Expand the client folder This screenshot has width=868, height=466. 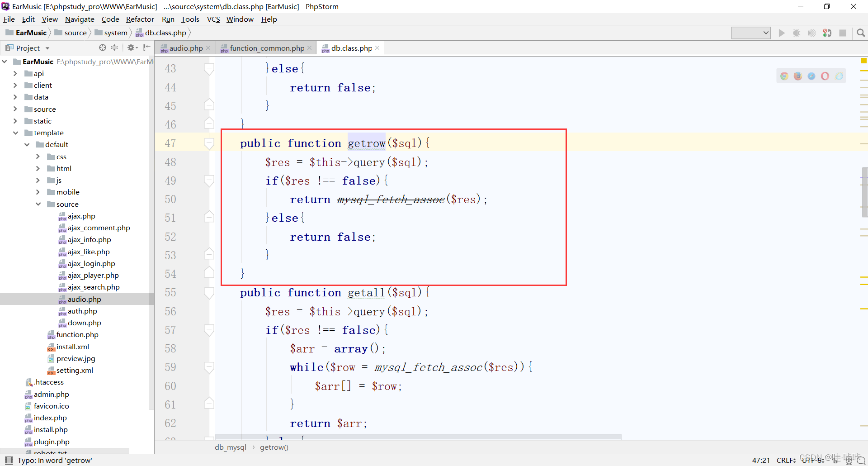tap(15, 85)
